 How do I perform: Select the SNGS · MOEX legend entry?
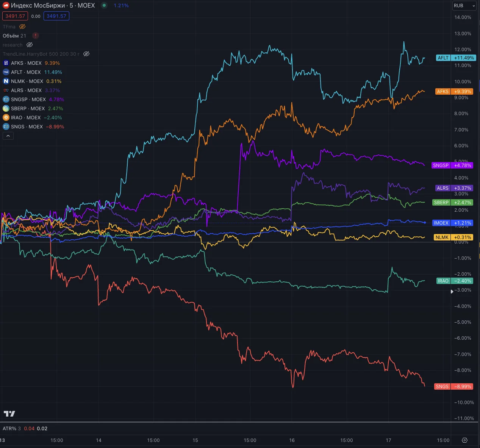(x=27, y=126)
